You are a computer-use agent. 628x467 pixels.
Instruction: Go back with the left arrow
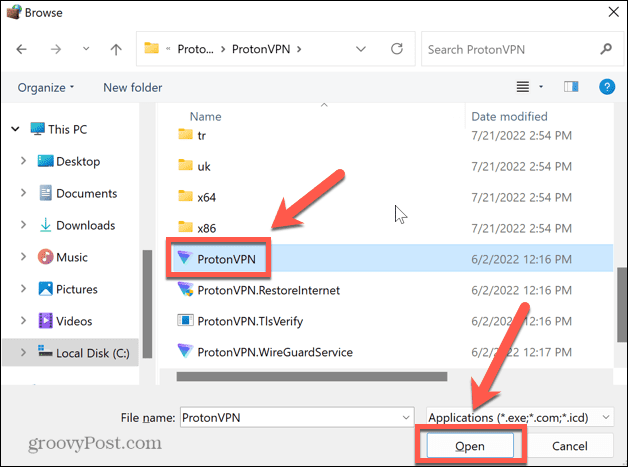click(x=21, y=49)
